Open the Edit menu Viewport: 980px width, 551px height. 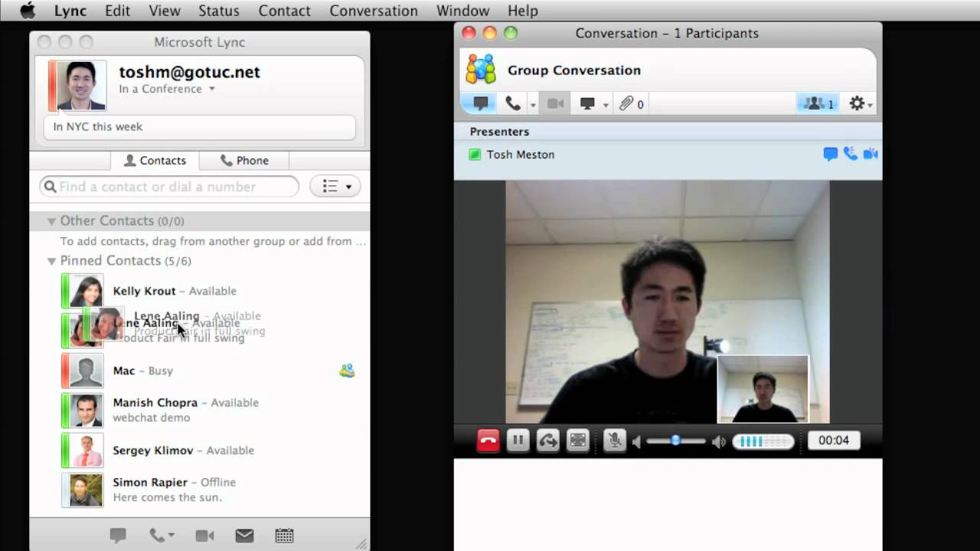(117, 11)
